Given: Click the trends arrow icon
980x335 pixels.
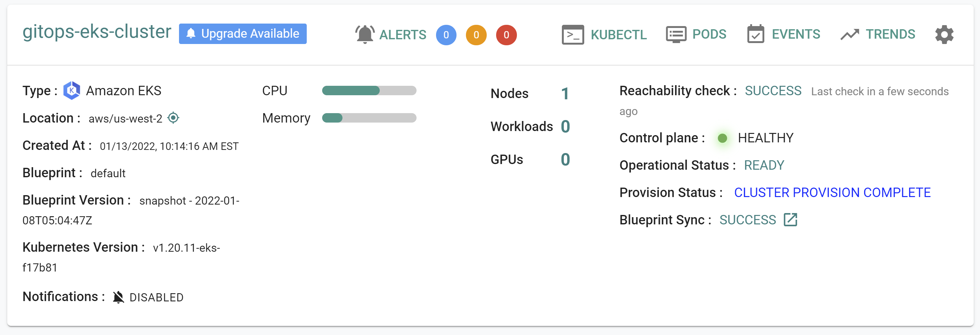Looking at the screenshot, I should coord(850,35).
